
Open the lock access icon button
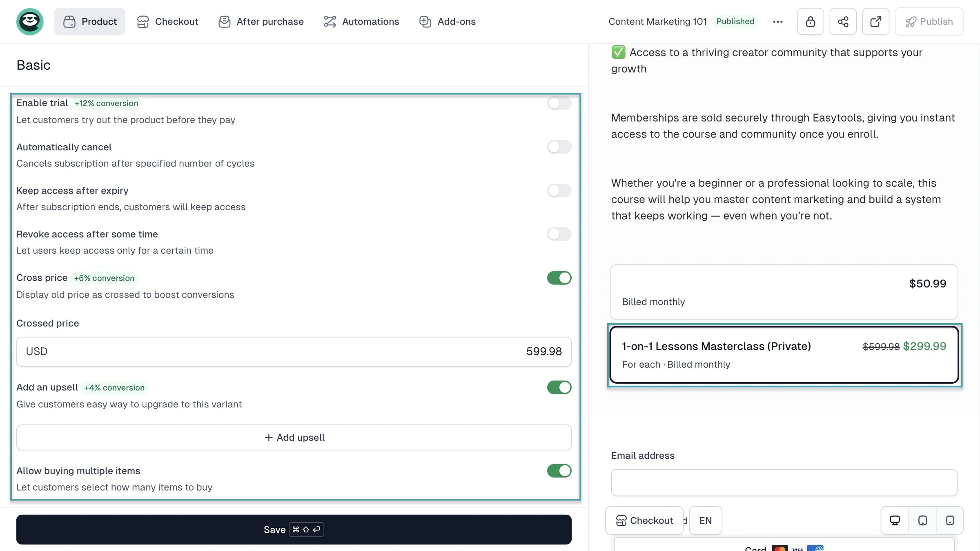[810, 22]
